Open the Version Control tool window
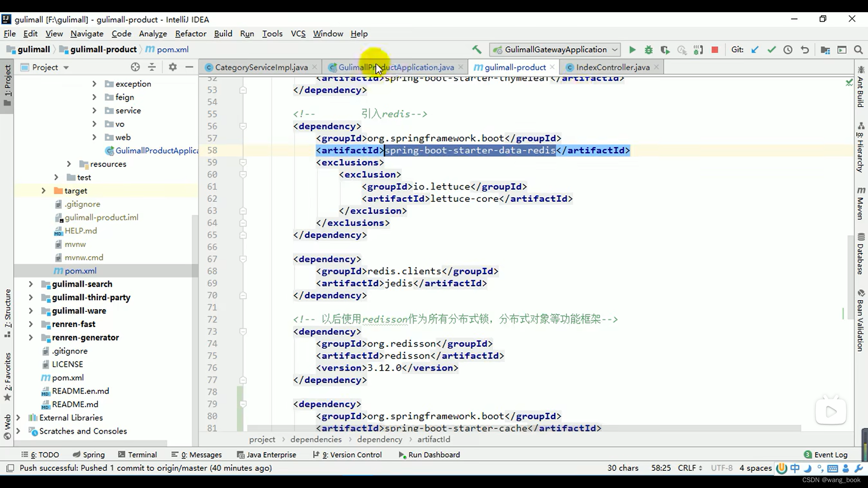Viewport: 868px width, 488px height. point(347,455)
